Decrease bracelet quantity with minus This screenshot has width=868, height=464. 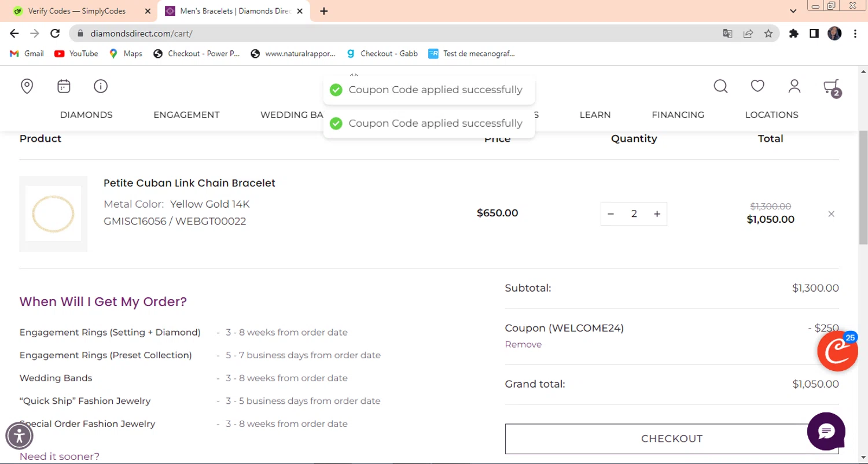click(610, 214)
